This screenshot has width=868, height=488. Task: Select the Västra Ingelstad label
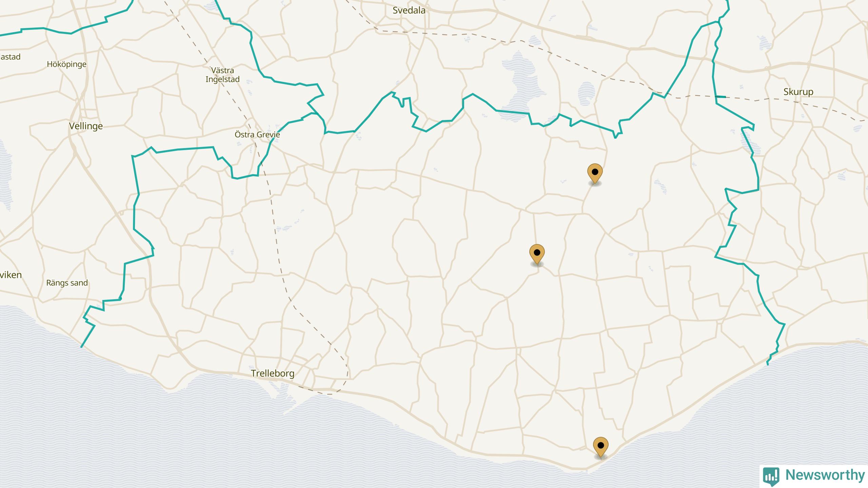point(222,75)
